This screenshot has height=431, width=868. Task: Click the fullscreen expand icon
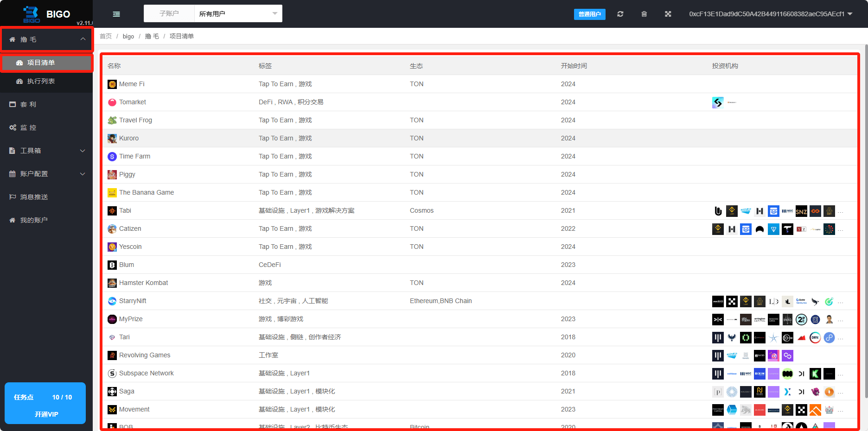coord(668,14)
